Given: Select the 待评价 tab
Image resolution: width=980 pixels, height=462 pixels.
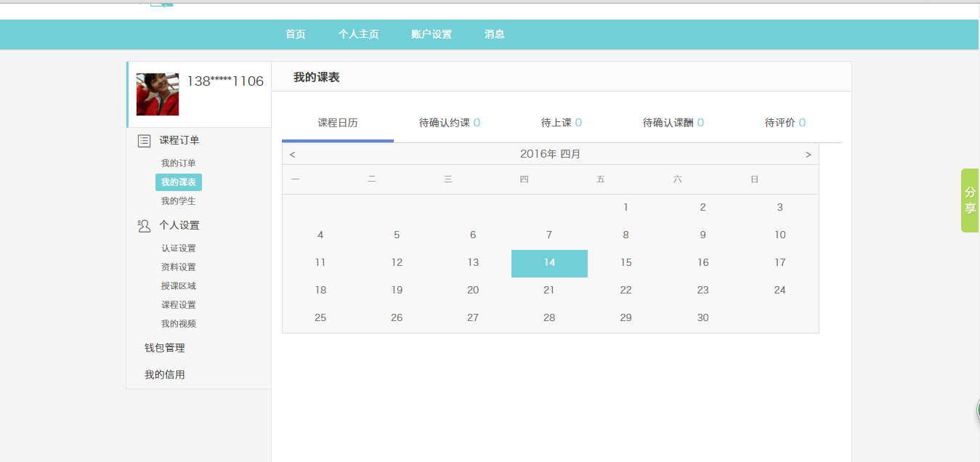Looking at the screenshot, I should [785, 123].
